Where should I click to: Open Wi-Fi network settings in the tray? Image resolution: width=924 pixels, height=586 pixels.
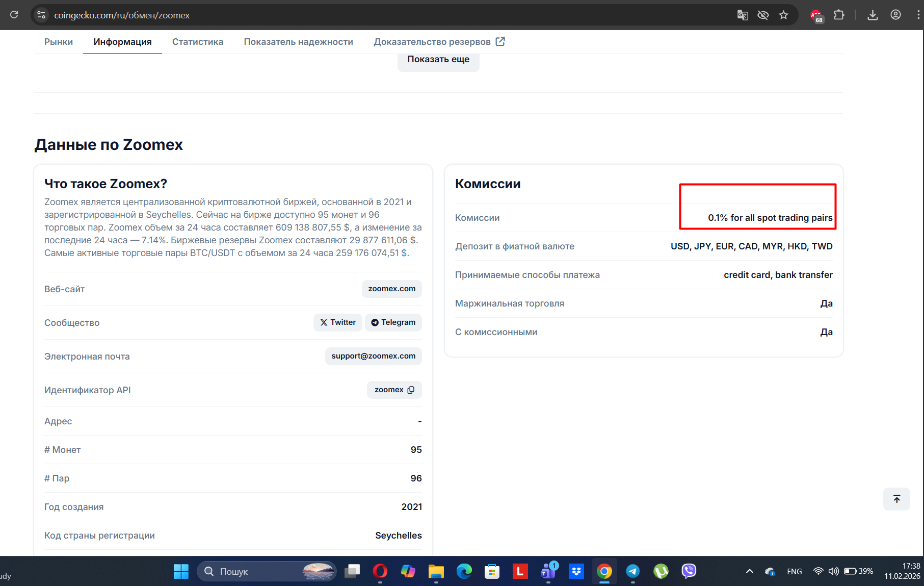click(x=818, y=571)
